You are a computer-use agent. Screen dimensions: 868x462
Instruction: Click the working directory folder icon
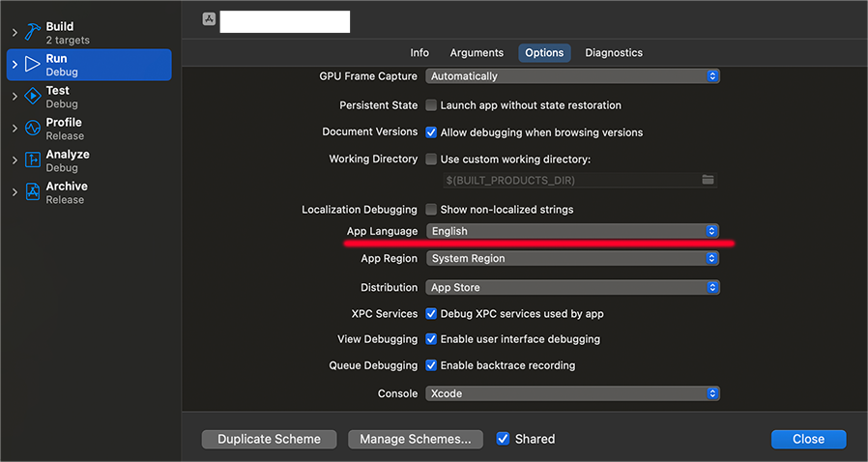click(708, 180)
